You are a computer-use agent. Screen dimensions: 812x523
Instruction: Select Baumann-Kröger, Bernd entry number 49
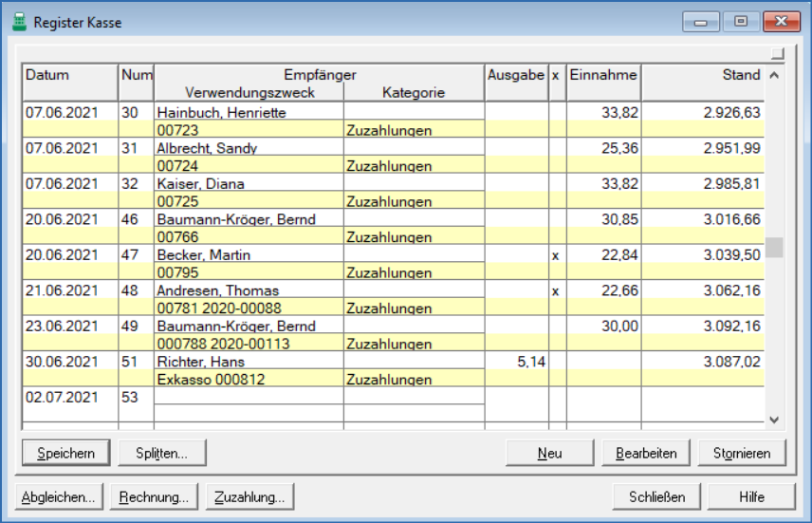(249, 326)
